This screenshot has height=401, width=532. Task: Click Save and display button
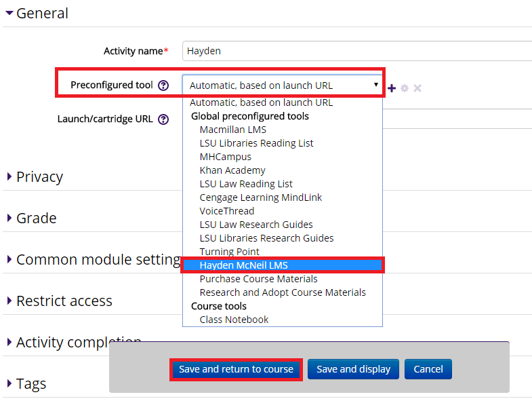point(353,369)
